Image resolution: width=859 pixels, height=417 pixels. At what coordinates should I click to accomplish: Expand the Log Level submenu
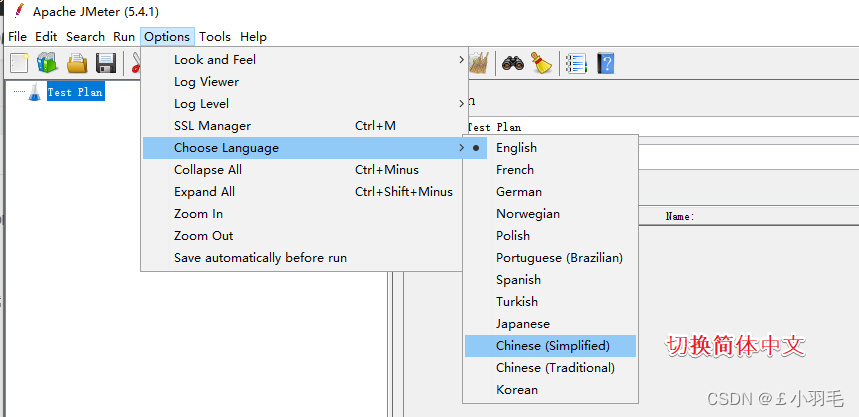[306, 104]
